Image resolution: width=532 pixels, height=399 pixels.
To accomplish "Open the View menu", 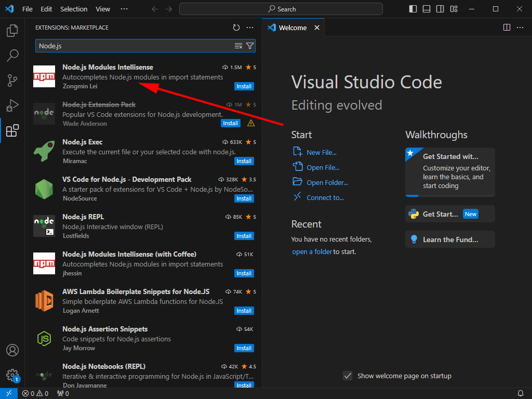I will point(103,9).
